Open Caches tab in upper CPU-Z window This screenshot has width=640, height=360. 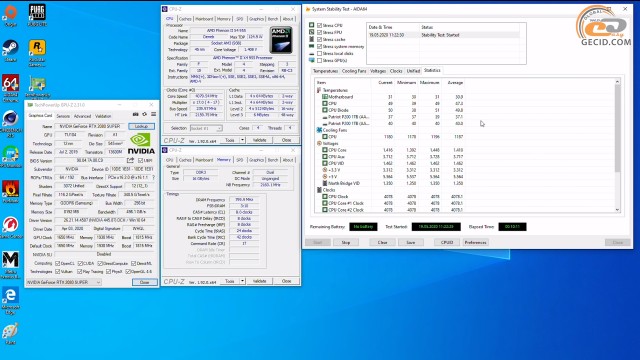pos(185,19)
